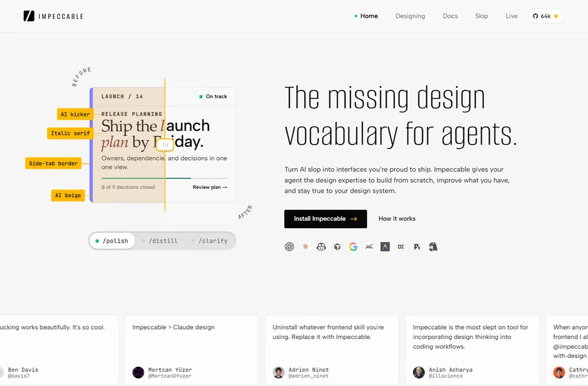Click Review plan in the launch card
The height and width of the screenshot is (386, 588).
click(x=210, y=187)
